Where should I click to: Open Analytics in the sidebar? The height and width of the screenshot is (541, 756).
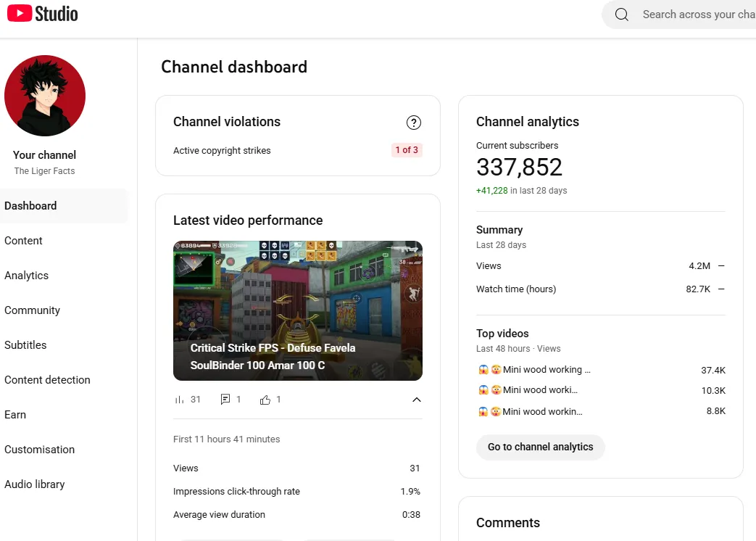tap(26, 276)
